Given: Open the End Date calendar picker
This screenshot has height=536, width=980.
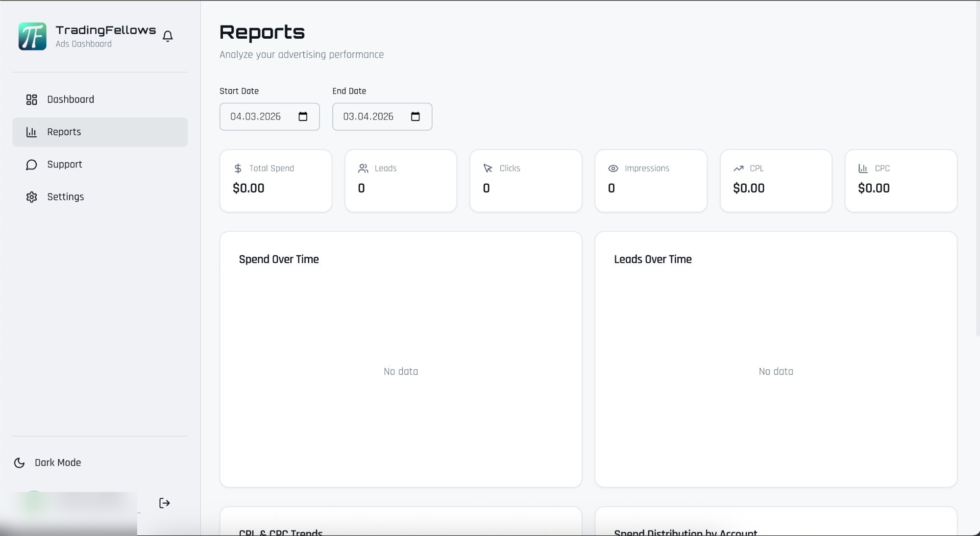Looking at the screenshot, I should click(x=416, y=117).
